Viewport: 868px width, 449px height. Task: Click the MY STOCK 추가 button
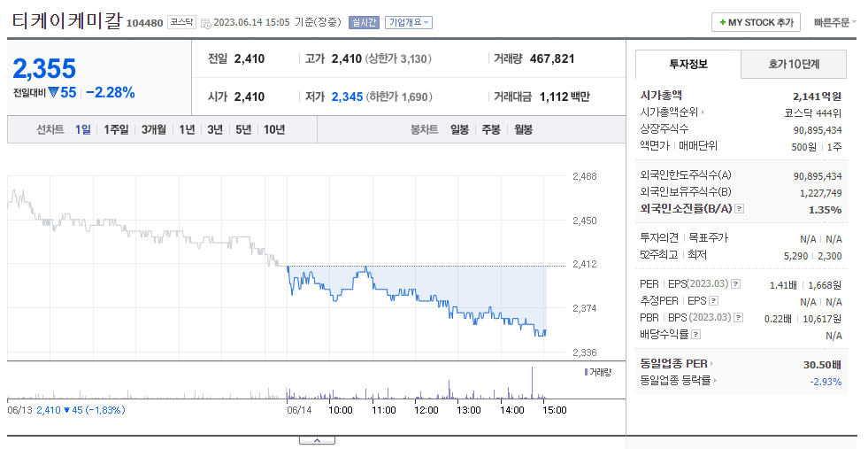pos(757,23)
